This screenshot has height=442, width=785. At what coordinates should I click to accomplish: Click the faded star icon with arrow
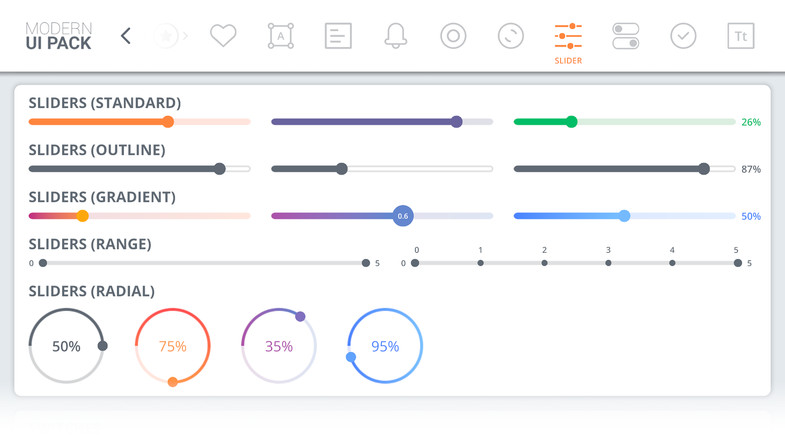170,36
